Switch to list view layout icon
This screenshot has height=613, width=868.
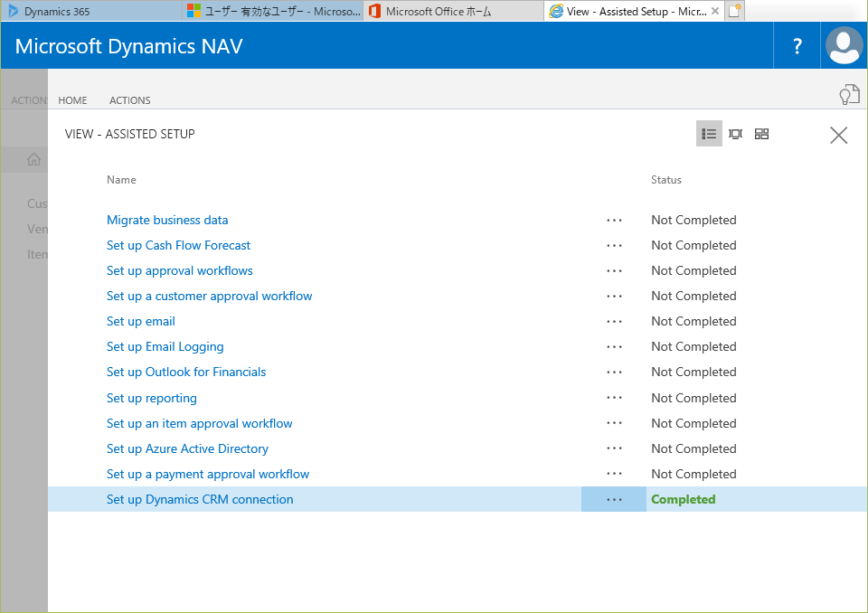(709, 134)
